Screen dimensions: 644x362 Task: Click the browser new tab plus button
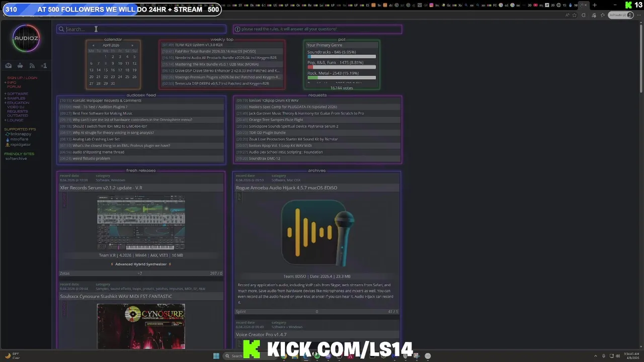(x=595, y=5)
